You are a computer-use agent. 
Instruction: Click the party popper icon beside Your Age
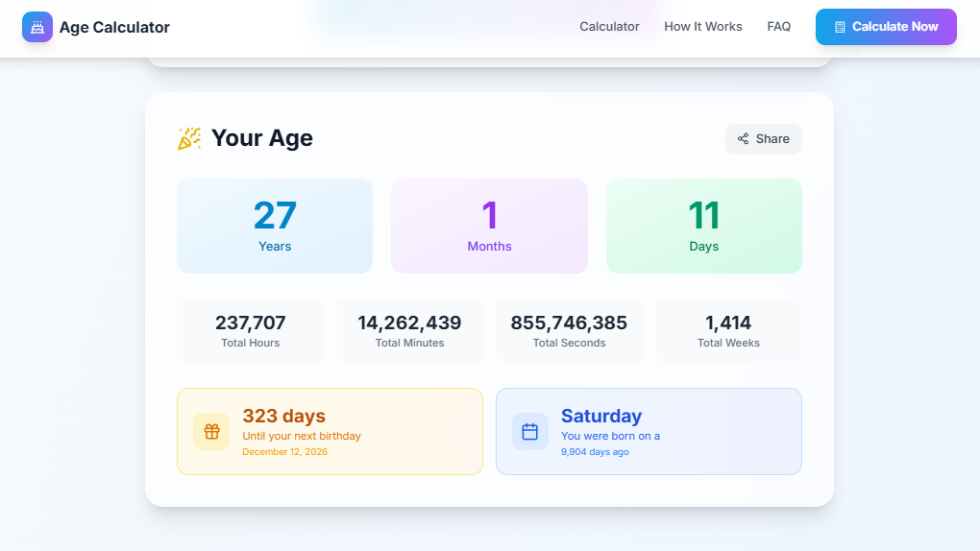coord(189,138)
